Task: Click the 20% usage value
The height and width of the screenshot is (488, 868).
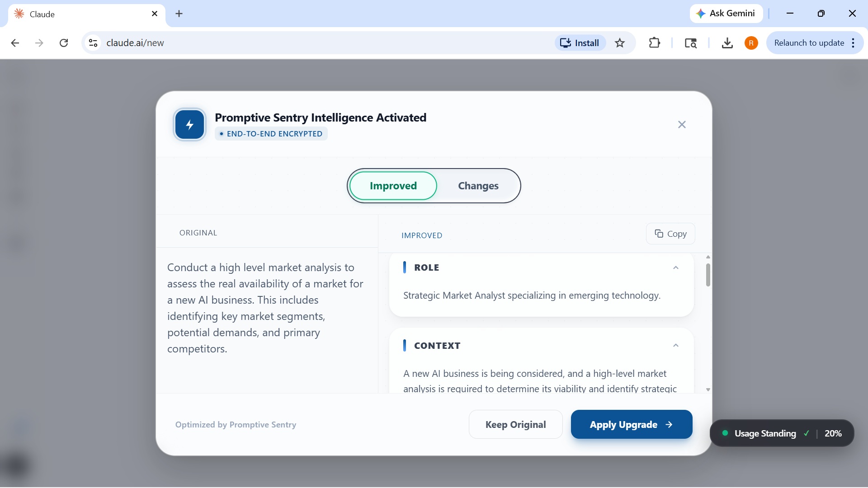Action: (x=833, y=433)
